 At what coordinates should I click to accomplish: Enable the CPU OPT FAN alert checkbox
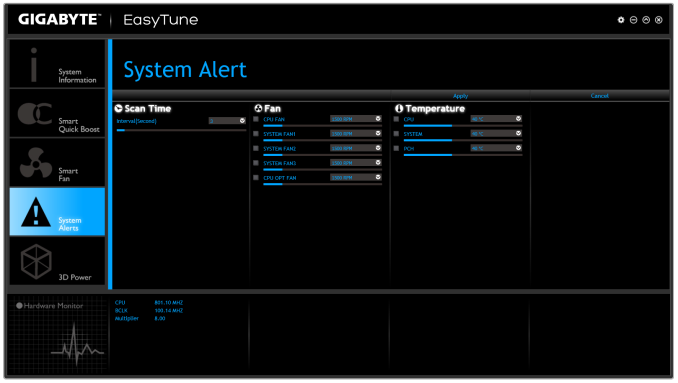pyautogui.click(x=256, y=178)
